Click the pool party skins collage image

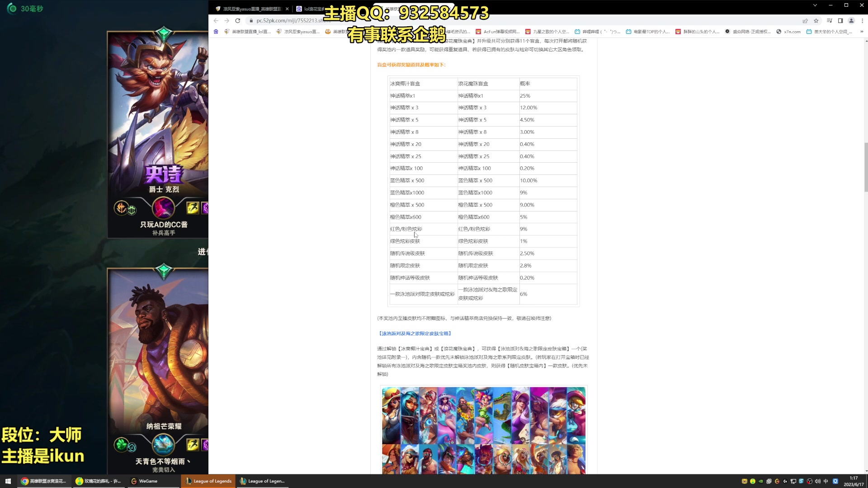click(x=484, y=430)
